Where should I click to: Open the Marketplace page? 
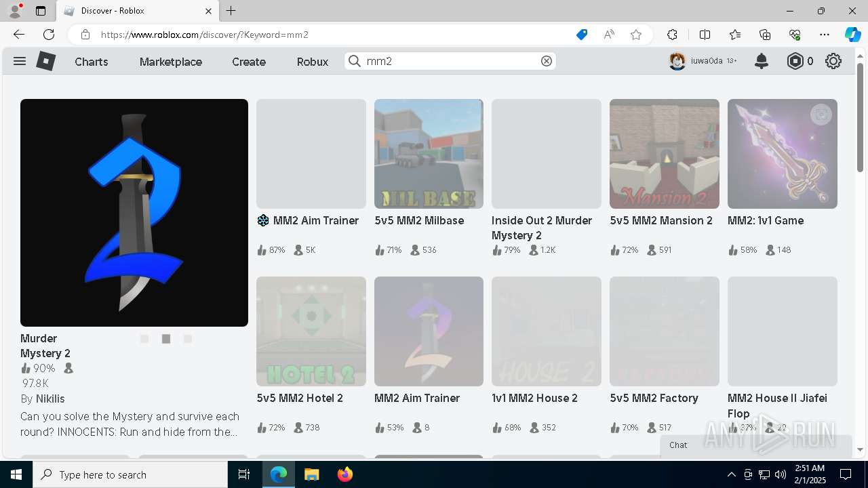(x=171, y=62)
